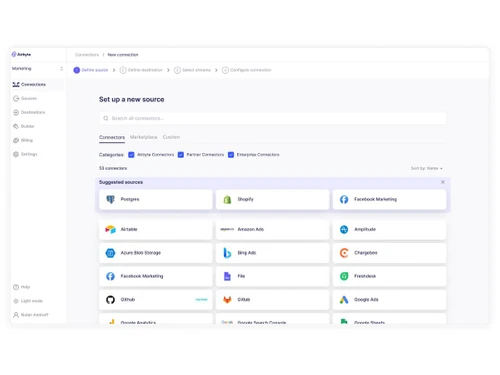
Task: Select the Azure Blob Storage connector
Action: pyautogui.click(x=156, y=253)
